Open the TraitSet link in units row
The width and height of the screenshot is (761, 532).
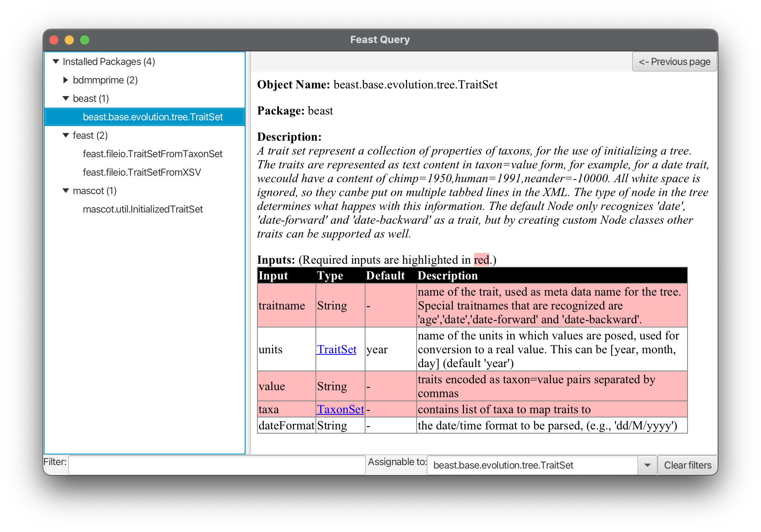[x=337, y=349]
